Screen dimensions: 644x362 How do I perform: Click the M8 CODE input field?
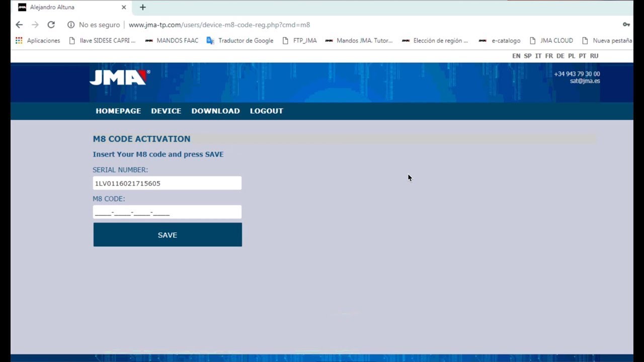[x=167, y=212]
